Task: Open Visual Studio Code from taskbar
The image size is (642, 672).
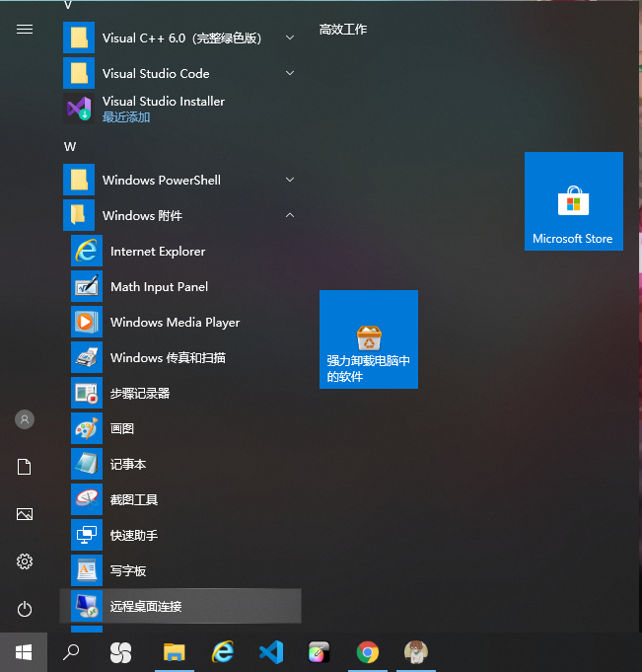Action: tap(271, 652)
